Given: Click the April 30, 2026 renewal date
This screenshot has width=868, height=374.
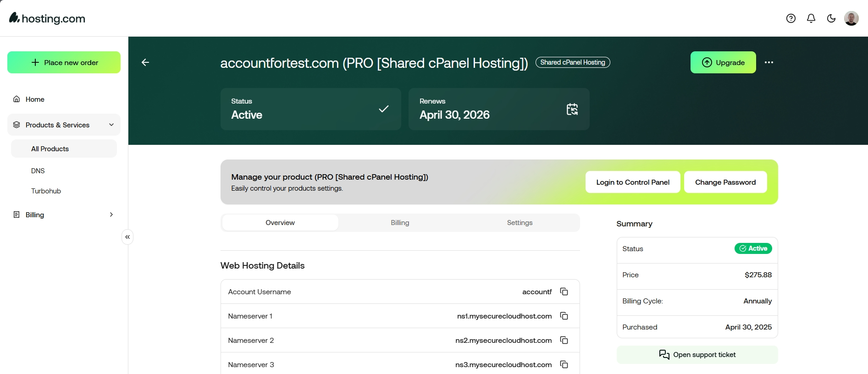Looking at the screenshot, I should [454, 115].
